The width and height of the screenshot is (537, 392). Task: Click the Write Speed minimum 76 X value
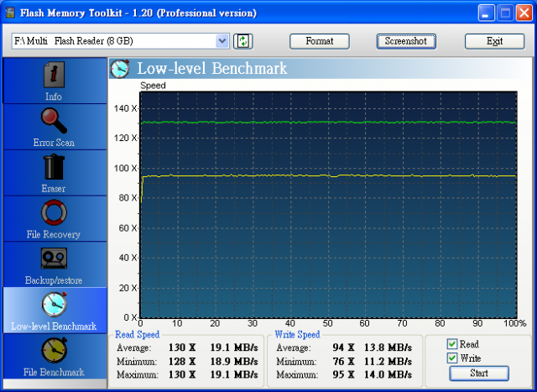[343, 362]
